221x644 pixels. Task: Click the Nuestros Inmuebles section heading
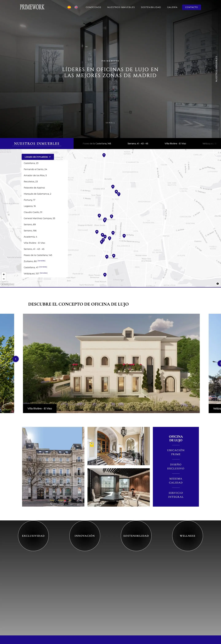click(x=37, y=144)
